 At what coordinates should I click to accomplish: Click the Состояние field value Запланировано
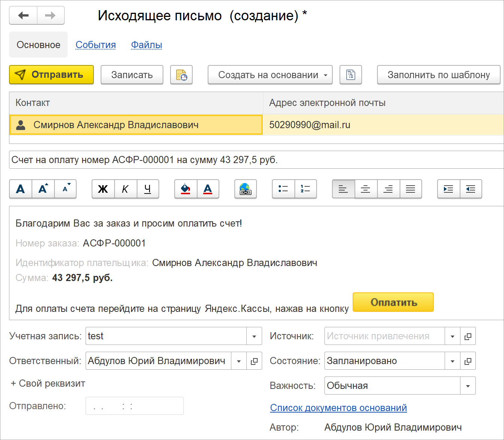(385, 361)
